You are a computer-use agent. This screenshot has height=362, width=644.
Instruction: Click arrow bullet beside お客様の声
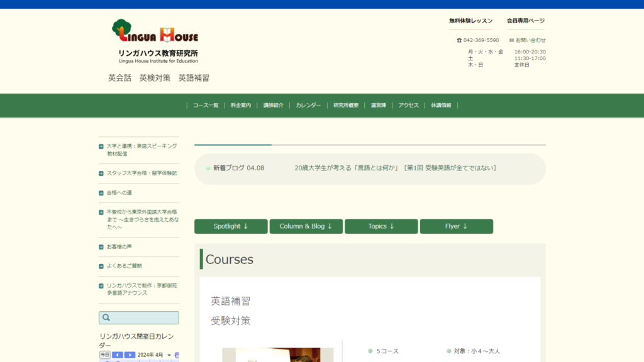101,247
